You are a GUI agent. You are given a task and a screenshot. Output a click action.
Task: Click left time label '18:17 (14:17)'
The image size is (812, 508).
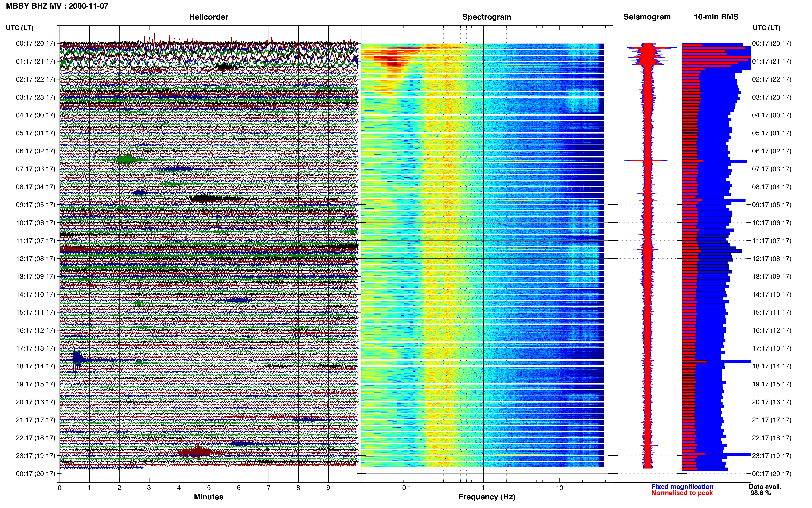tap(35, 366)
